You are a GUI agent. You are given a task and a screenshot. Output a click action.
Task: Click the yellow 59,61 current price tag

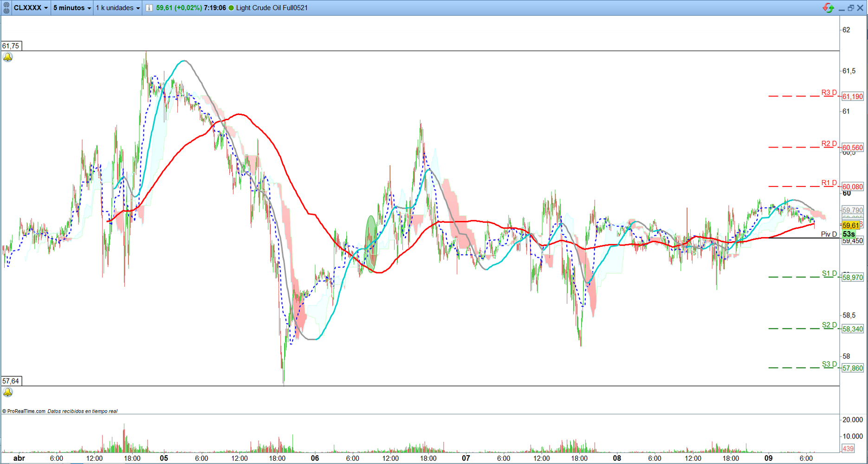[851, 226]
